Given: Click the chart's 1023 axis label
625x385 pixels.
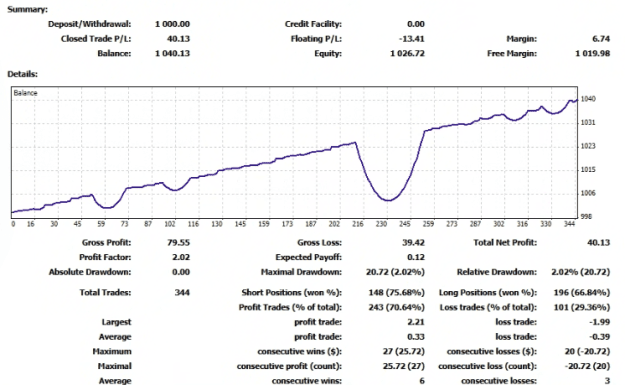Looking at the screenshot, I should (588, 146).
